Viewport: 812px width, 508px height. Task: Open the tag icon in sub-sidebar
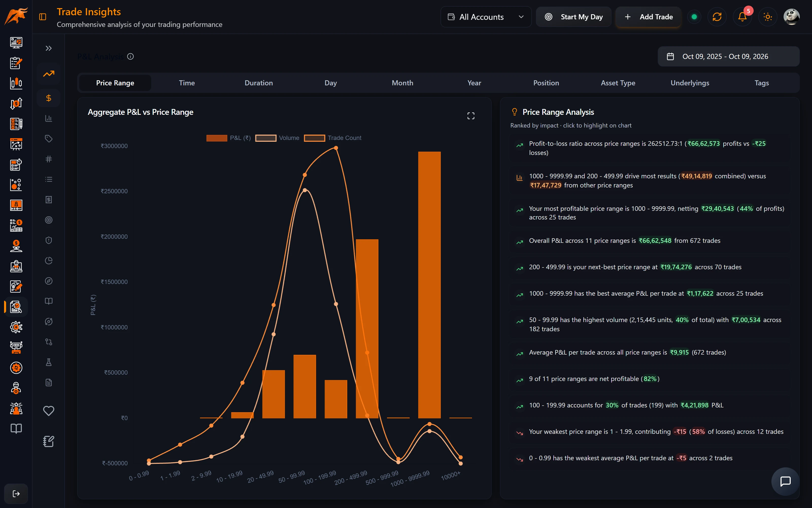tap(49, 139)
